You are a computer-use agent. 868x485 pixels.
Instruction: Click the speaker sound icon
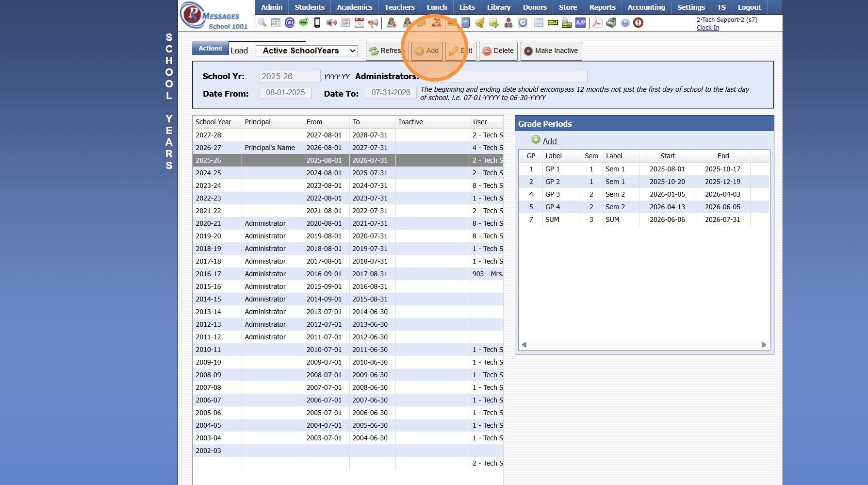331,23
